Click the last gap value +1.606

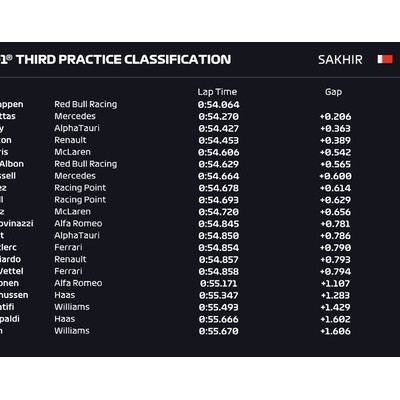click(x=335, y=331)
